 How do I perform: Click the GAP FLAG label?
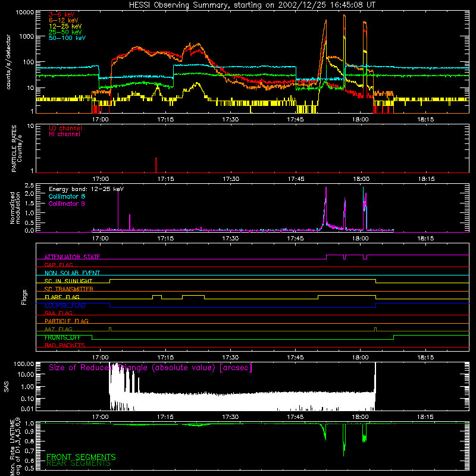pyautogui.click(x=58, y=265)
